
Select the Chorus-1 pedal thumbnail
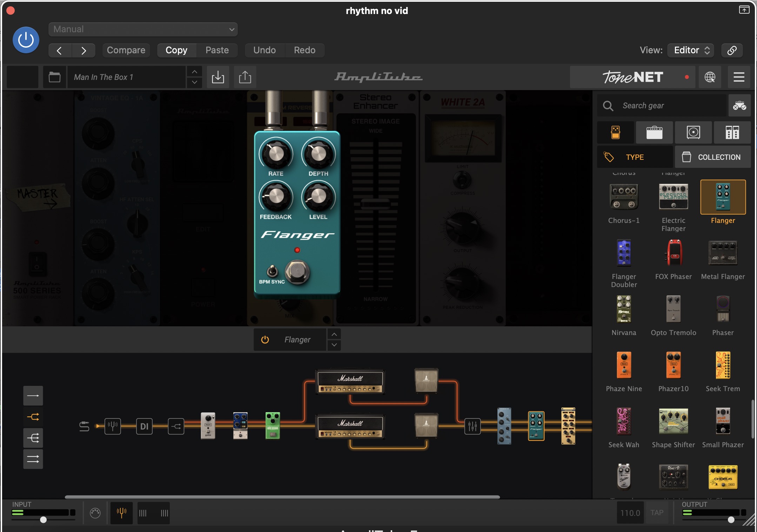pyautogui.click(x=624, y=197)
